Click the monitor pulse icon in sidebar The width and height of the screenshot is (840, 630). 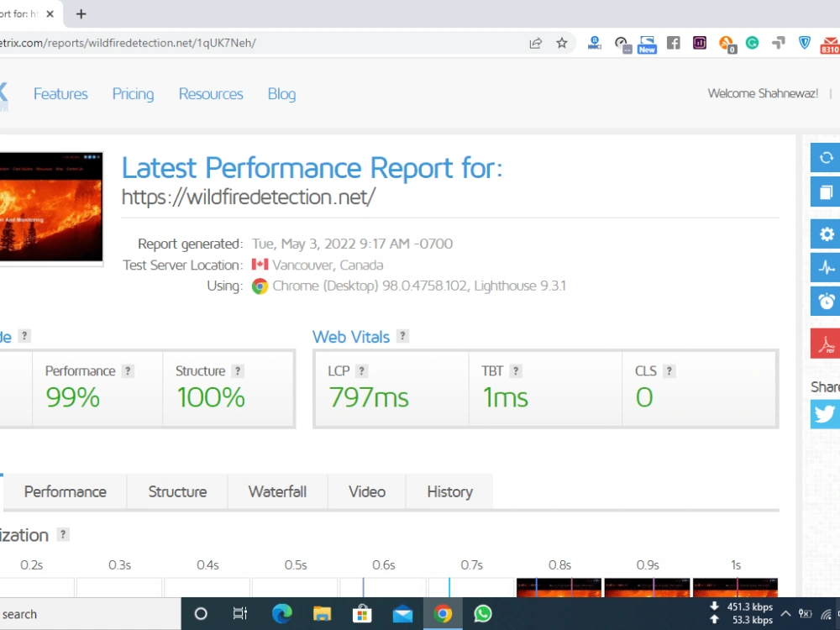click(x=826, y=267)
